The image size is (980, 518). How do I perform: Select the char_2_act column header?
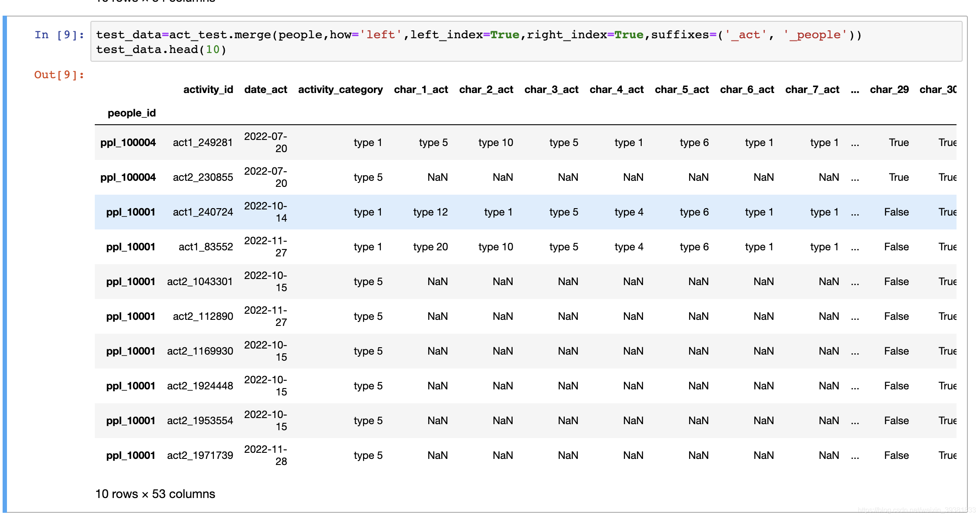[486, 90]
